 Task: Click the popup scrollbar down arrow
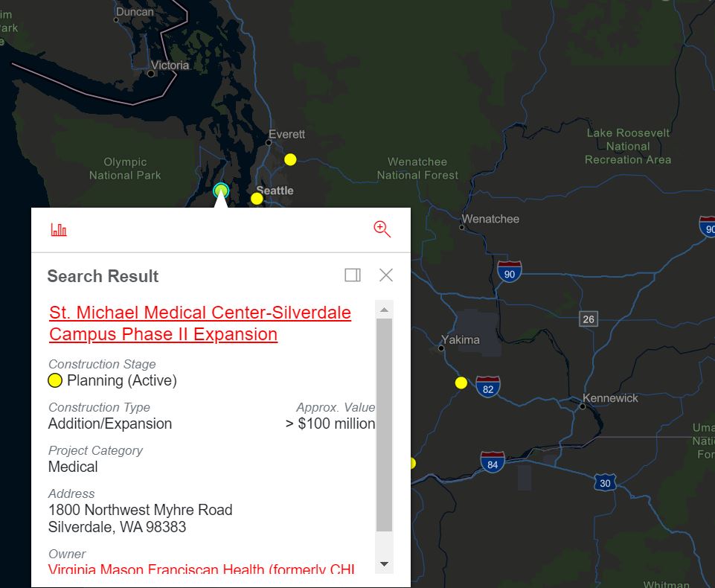click(x=385, y=564)
